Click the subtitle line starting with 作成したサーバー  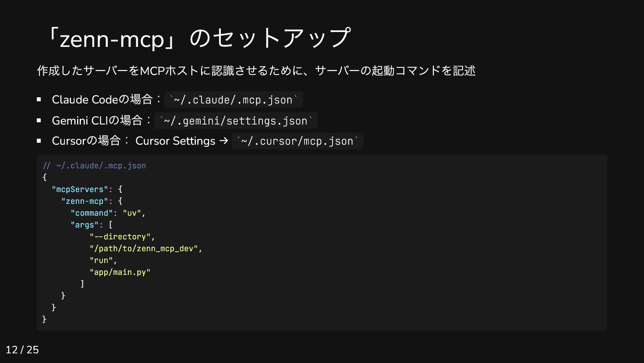pyautogui.click(x=256, y=71)
